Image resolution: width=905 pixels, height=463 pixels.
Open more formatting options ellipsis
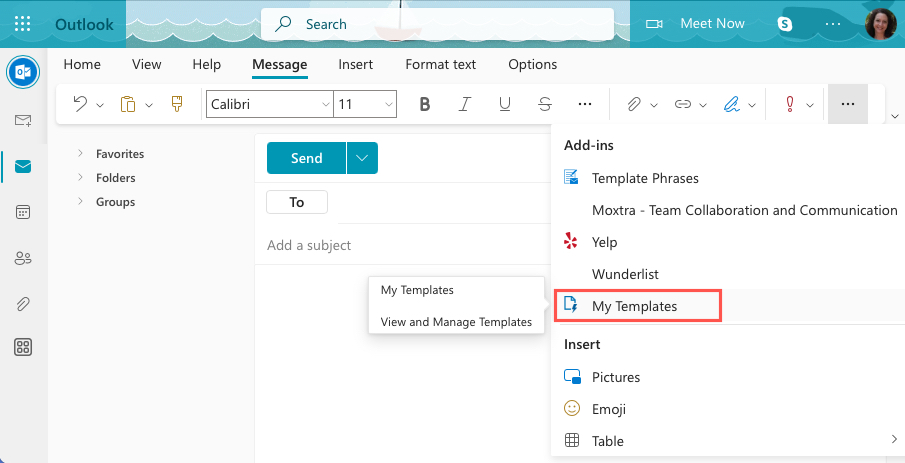tap(585, 104)
